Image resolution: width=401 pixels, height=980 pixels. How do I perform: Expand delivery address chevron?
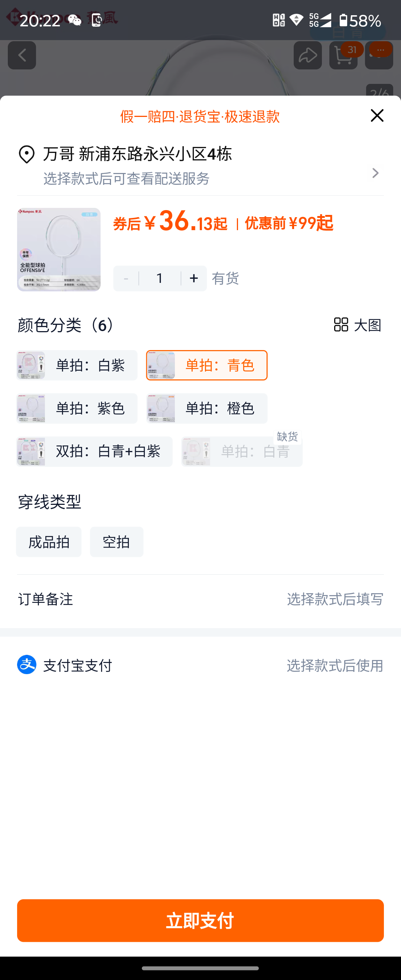coord(375,173)
